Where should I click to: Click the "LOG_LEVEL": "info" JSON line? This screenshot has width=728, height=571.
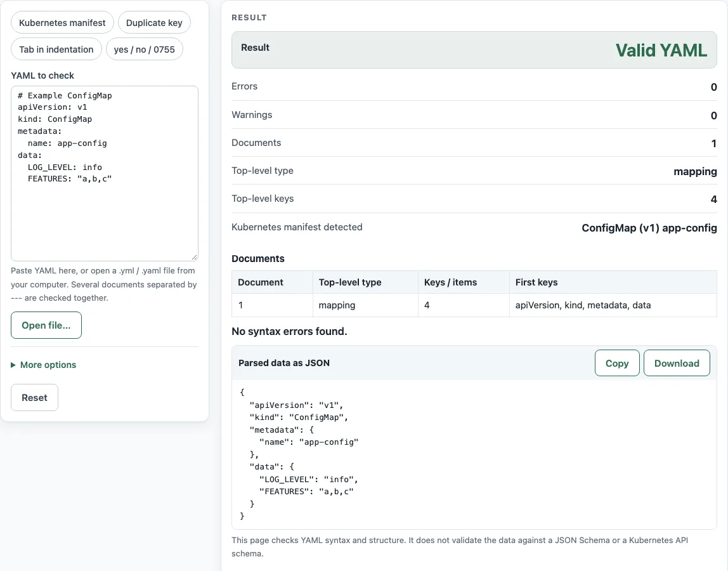click(x=309, y=479)
